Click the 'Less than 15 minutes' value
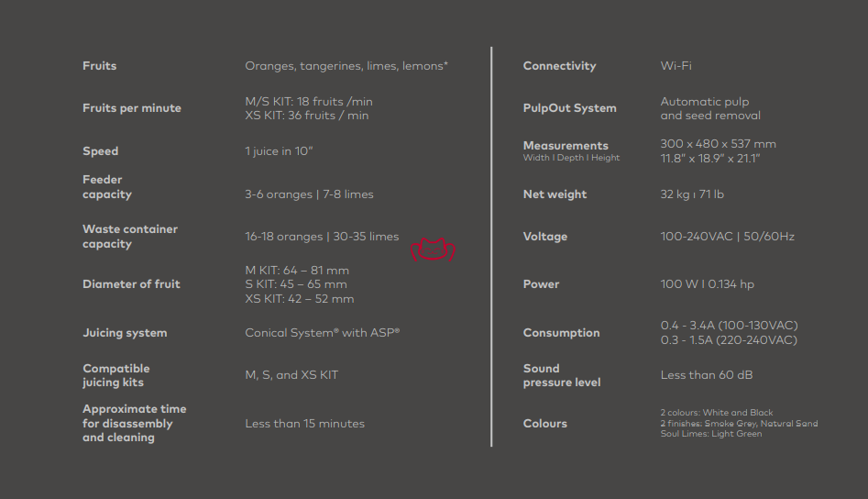Image resolution: width=868 pixels, height=499 pixels. click(305, 424)
